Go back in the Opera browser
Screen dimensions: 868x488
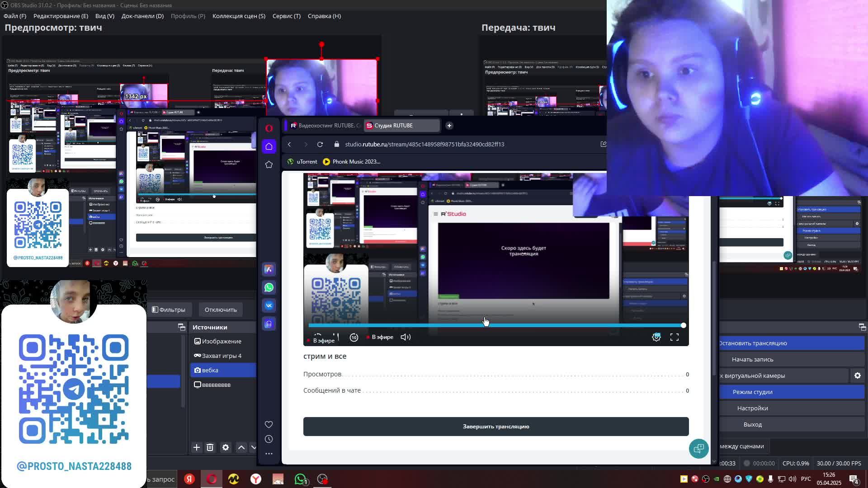[x=289, y=144]
